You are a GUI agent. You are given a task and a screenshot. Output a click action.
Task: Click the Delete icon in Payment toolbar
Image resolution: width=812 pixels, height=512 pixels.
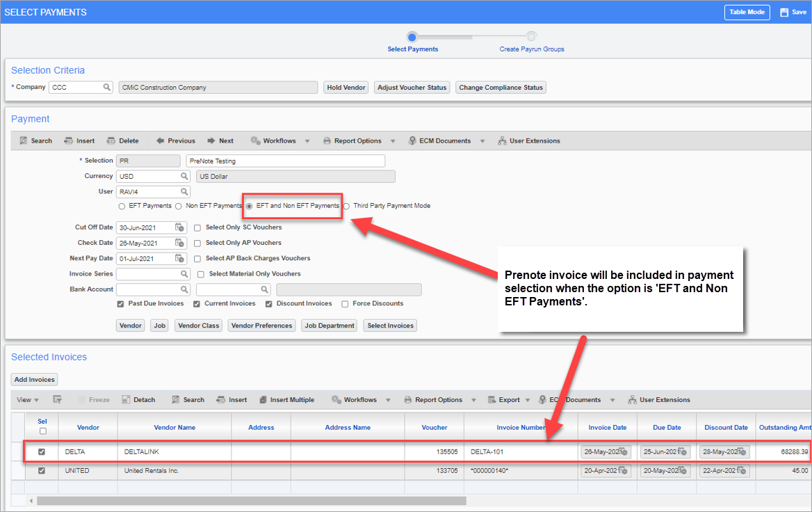111,141
